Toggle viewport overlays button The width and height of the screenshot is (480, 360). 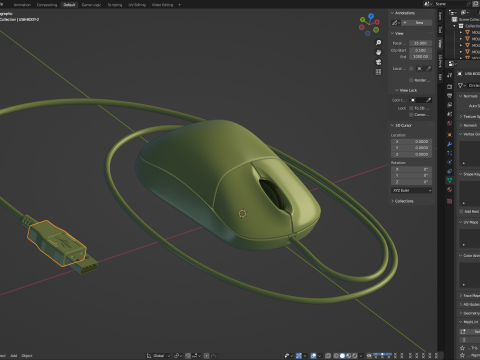pyautogui.click(x=313, y=356)
